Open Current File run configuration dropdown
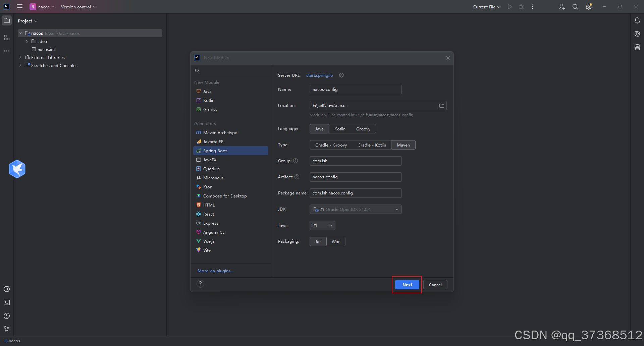The image size is (644, 346). [x=487, y=7]
